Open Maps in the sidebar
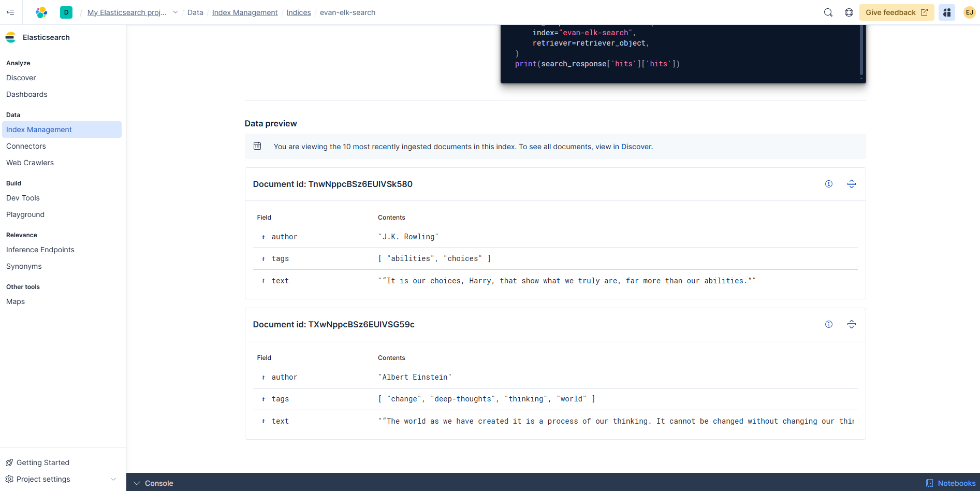The height and width of the screenshot is (491, 980). [16, 301]
